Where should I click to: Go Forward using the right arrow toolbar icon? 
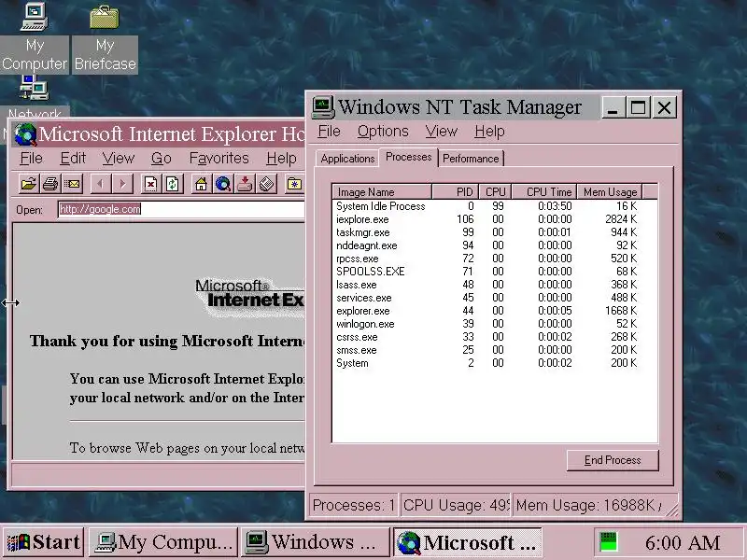(122, 183)
